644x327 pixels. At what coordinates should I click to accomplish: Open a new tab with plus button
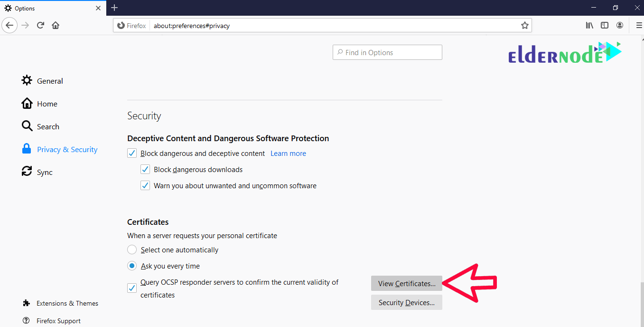pos(114,8)
